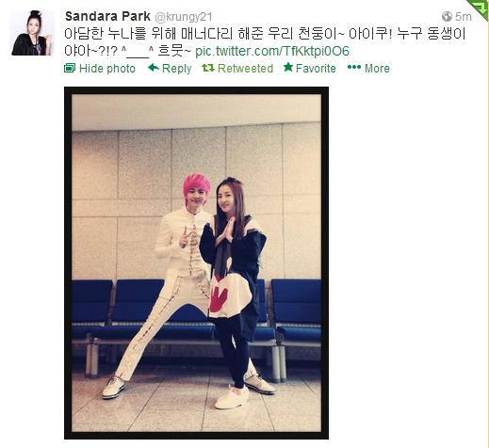Click the Hide photo icon
Screen dimensions: 489x448
click(x=70, y=68)
